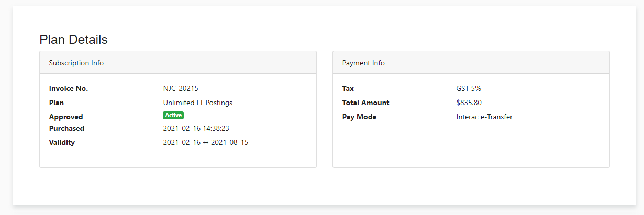Image resolution: width=644 pixels, height=215 pixels.
Task: Click the Tax field label
Action: coord(348,88)
